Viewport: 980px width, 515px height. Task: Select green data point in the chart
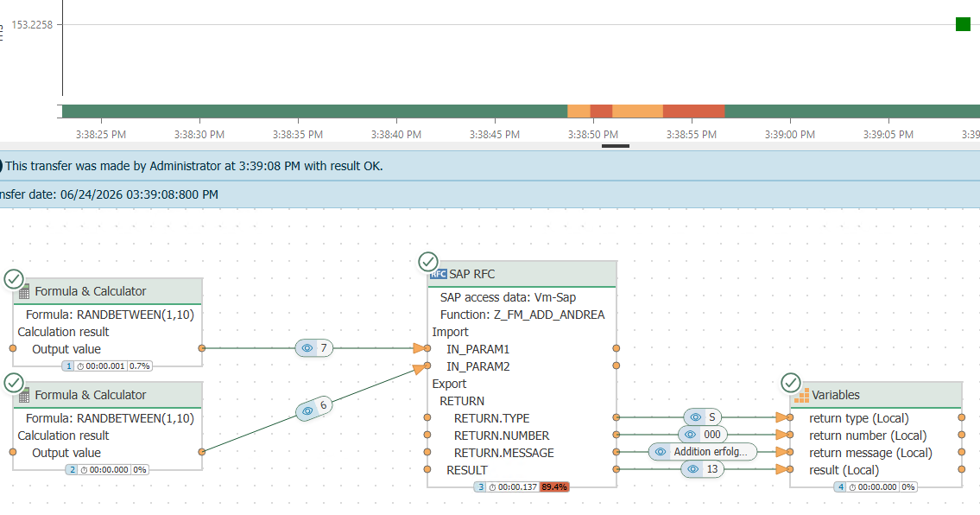tap(963, 24)
